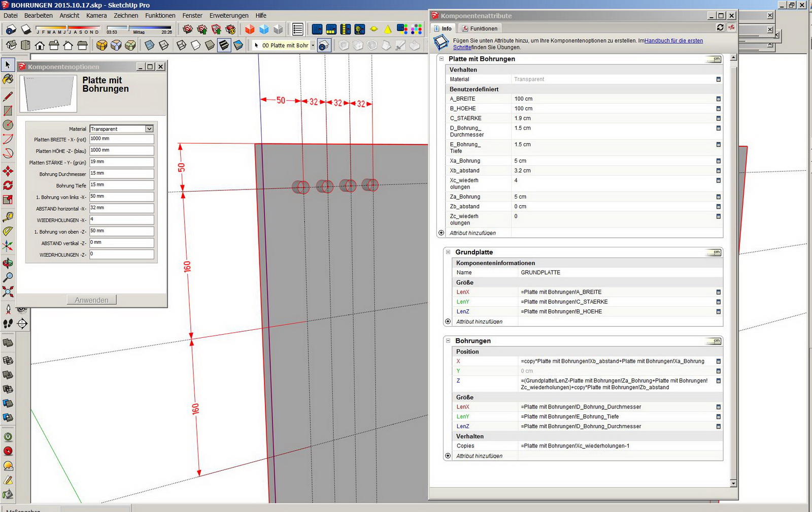Select the Protractor tool
812x512 pixels.
pyautogui.click(x=8, y=231)
